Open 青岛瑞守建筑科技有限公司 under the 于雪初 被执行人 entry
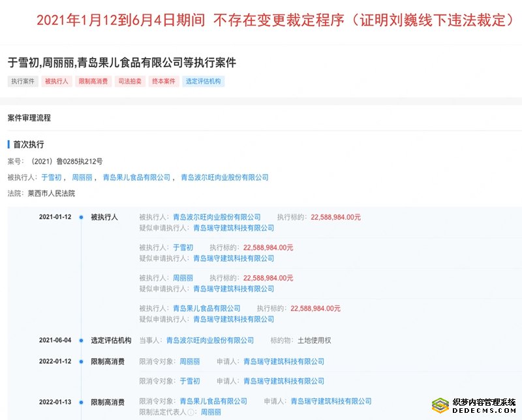Image resolution: width=522 pixels, height=420 pixels. [x=234, y=258]
